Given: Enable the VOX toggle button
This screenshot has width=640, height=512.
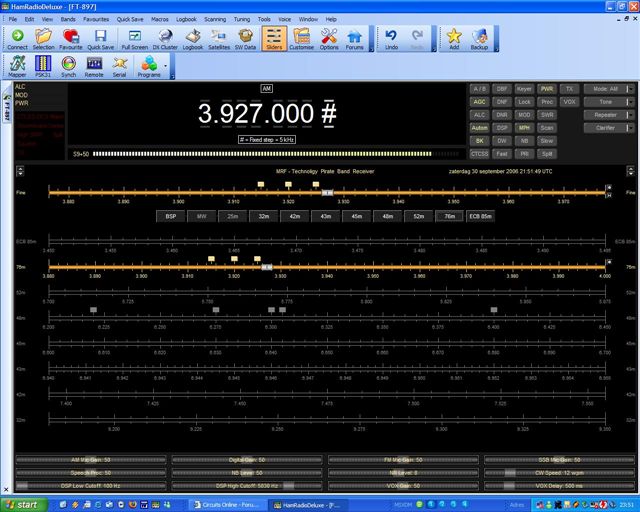Looking at the screenshot, I should click(569, 102).
